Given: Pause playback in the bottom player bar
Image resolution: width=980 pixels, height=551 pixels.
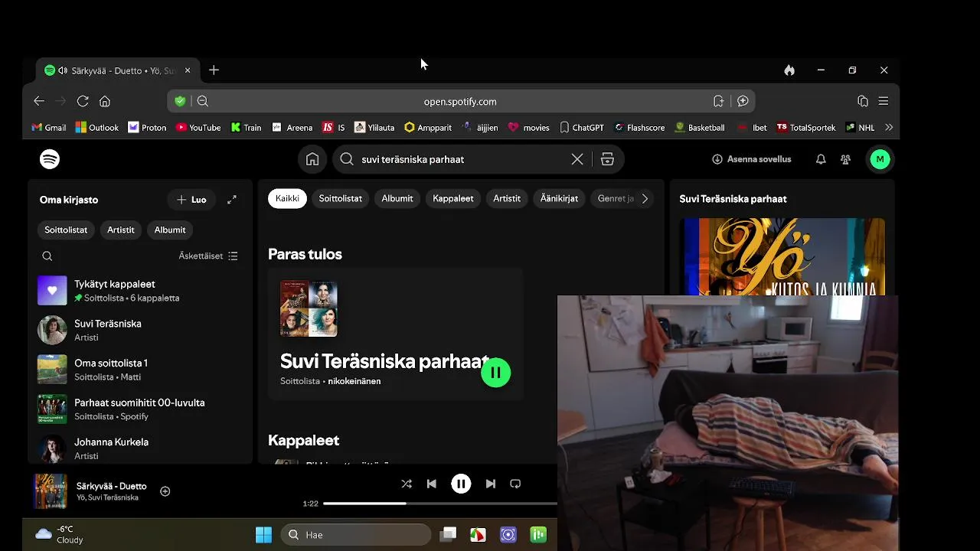Looking at the screenshot, I should pyautogui.click(x=461, y=484).
